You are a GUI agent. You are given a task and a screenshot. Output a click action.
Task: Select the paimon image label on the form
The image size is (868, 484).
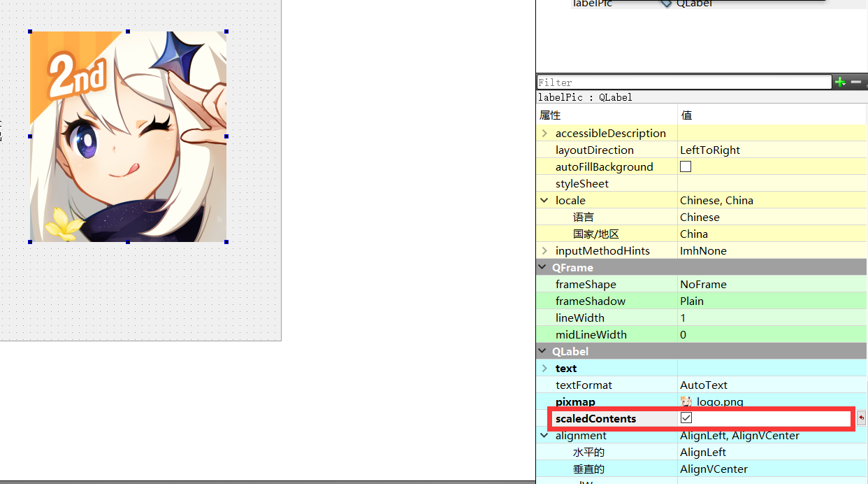(128, 136)
